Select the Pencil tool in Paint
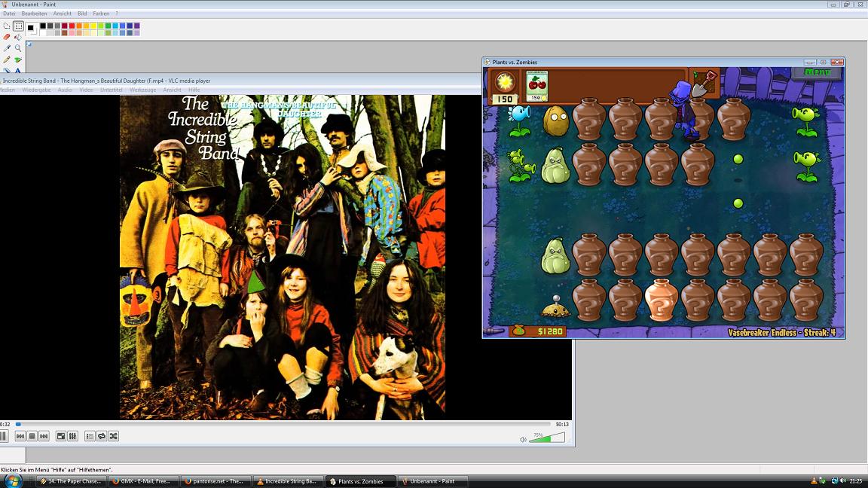Image resolution: width=868 pixels, height=488 pixels. point(7,59)
